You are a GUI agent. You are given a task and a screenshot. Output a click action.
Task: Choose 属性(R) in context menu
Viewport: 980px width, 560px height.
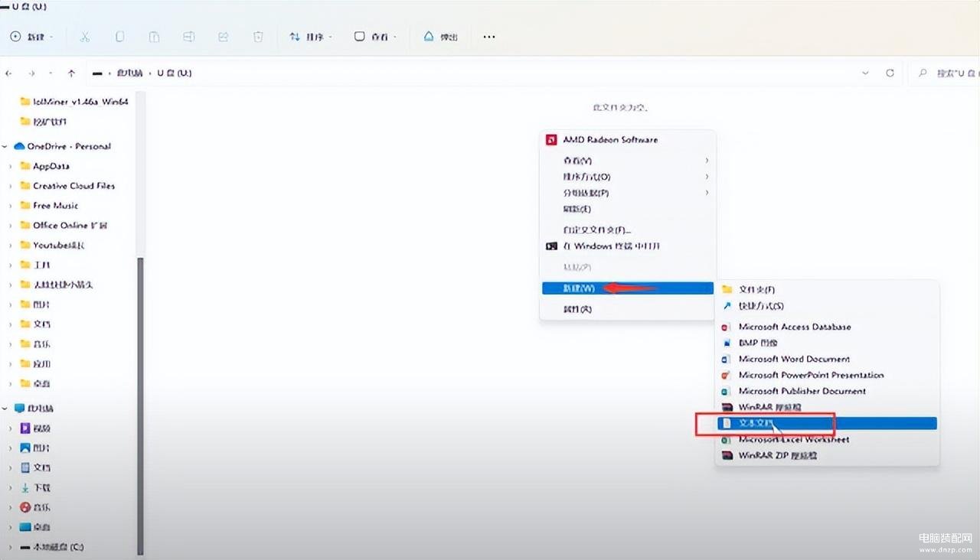(x=628, y=309)
